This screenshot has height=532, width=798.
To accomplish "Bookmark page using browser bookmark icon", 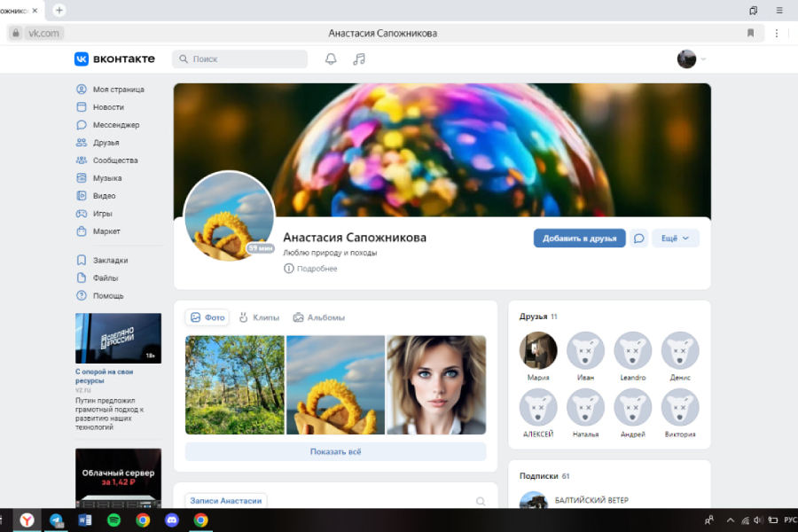I will point(750,33).
